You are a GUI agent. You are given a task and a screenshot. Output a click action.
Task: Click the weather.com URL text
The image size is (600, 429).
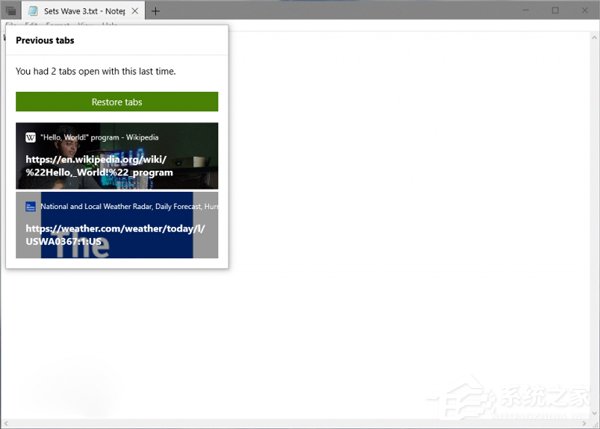tap(115, 235)
